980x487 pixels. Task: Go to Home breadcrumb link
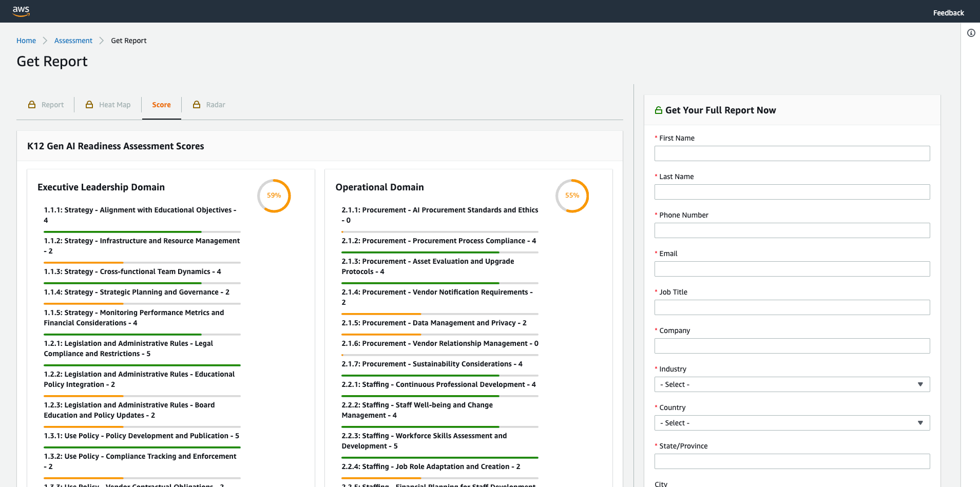[x=26, y=41]
